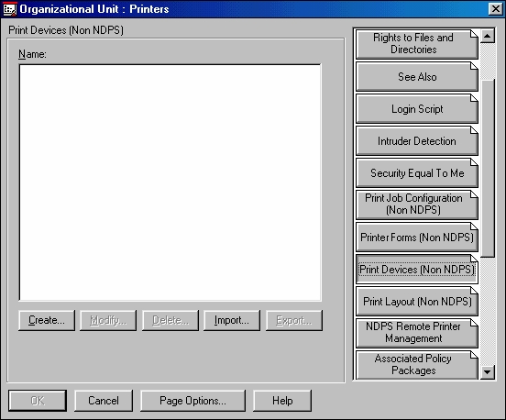Open Print Job Configuration (Non NDPS) page
Viewport: 506px width, 420px height.
[x=416, y=205]
